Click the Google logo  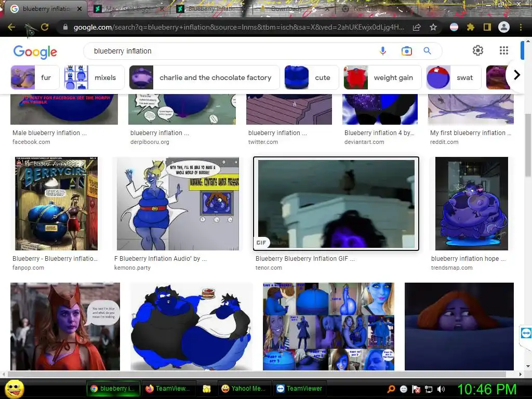[x=35, y=51]
